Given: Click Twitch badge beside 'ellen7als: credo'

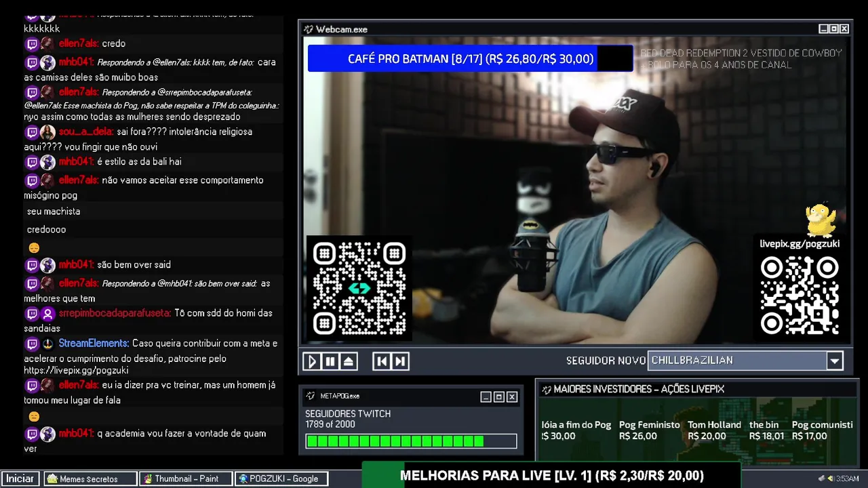Looking at the screenshot, I should coord(32,44).
